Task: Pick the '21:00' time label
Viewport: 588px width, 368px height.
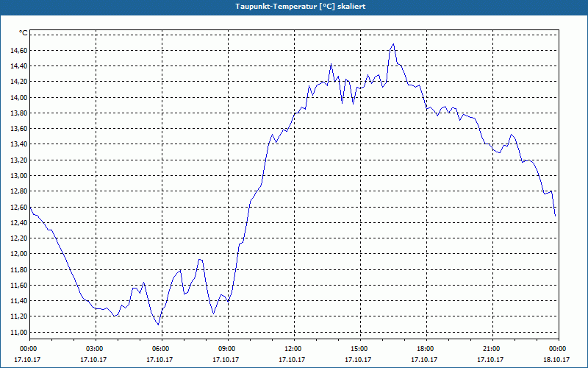Action: pyautogui.click(x=492, y=349)
